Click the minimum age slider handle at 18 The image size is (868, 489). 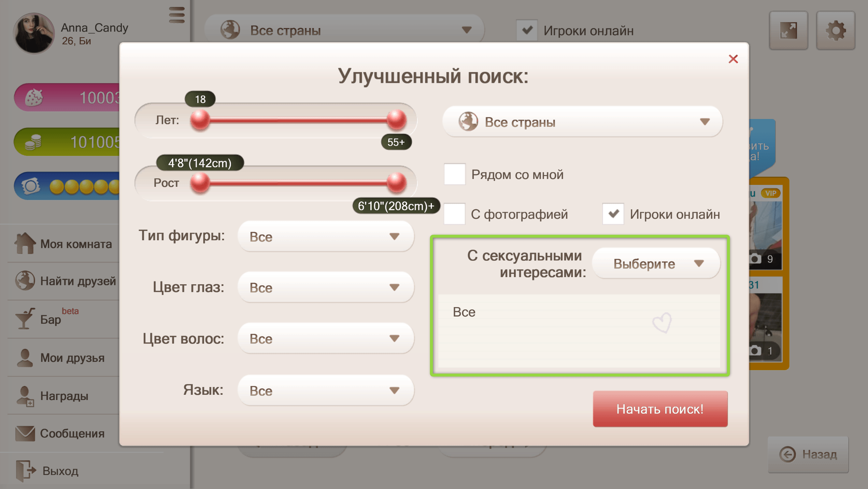[200, 120]
